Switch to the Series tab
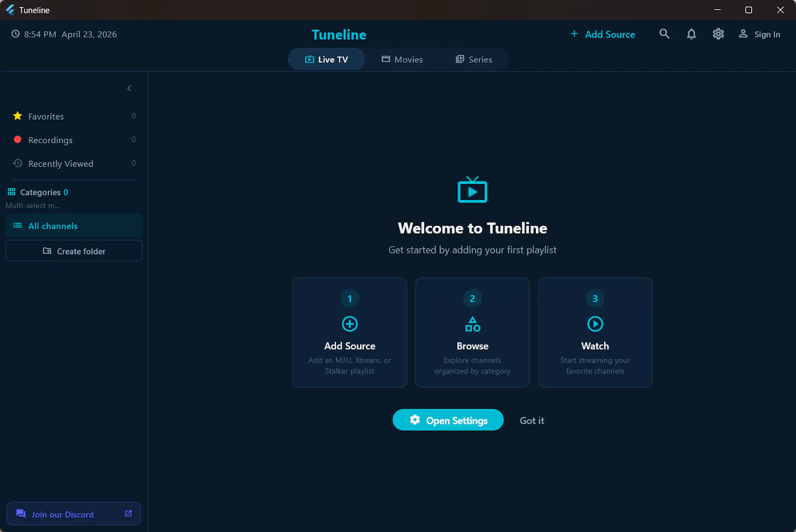Image resolution: width=796 pixels, height=532 pixels. pyautogui.click(x=474, y=59)
